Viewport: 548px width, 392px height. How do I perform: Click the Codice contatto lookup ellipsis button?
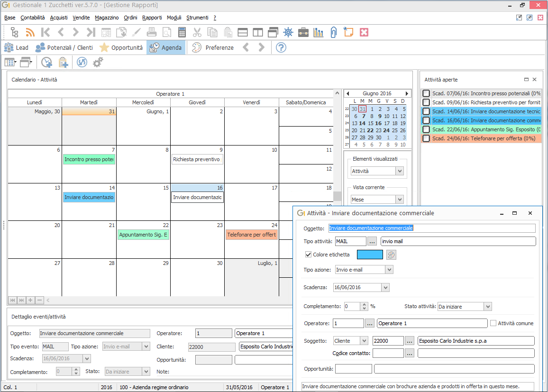[x=410, y=353]
